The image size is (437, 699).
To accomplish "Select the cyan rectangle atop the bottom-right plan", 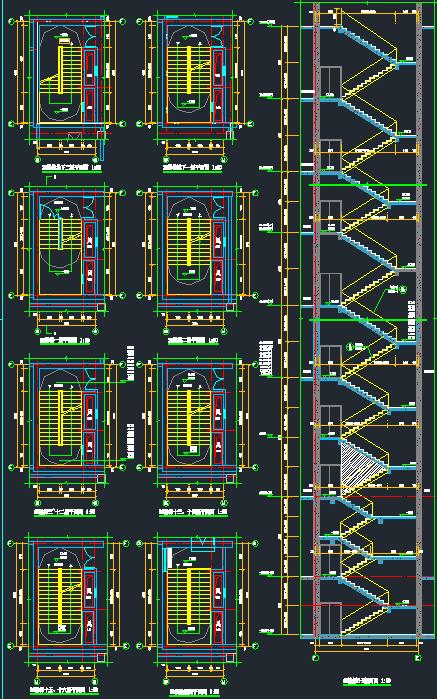I will coord(203,545).
